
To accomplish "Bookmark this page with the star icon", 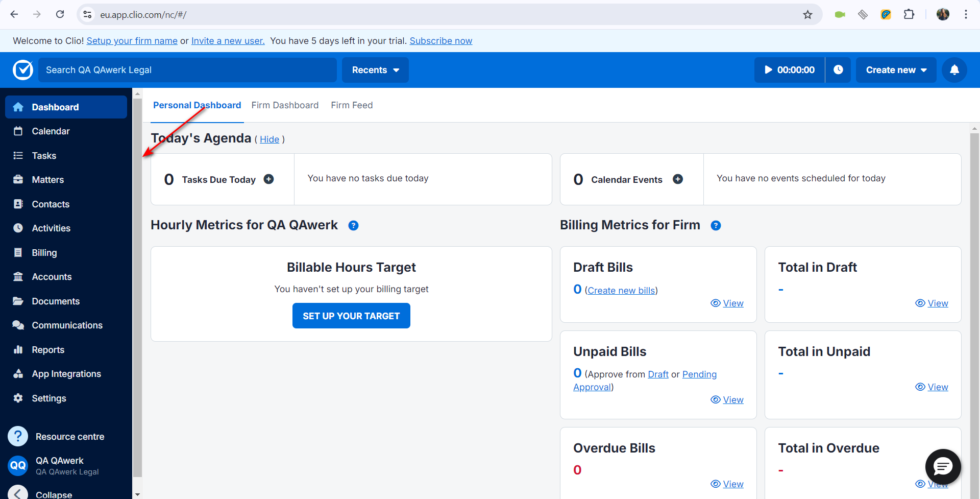I will (807, 15).
